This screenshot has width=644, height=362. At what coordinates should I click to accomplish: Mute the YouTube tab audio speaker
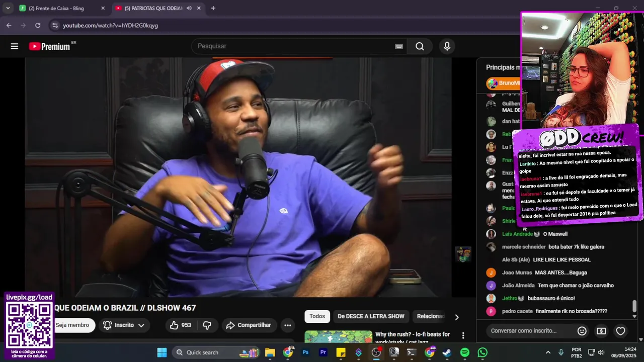[x=189, y=8]
